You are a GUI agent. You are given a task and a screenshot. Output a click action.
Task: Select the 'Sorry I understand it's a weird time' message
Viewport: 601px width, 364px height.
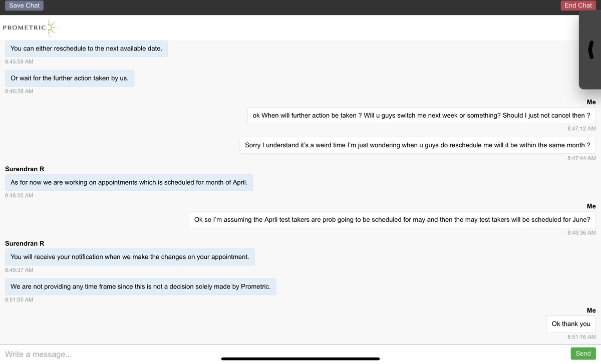[x=417, y=145]
